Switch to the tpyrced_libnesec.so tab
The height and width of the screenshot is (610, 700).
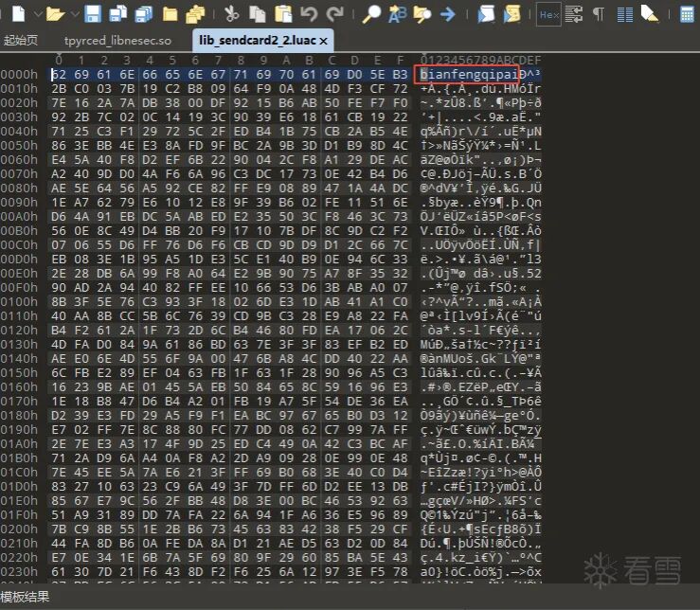117,41
